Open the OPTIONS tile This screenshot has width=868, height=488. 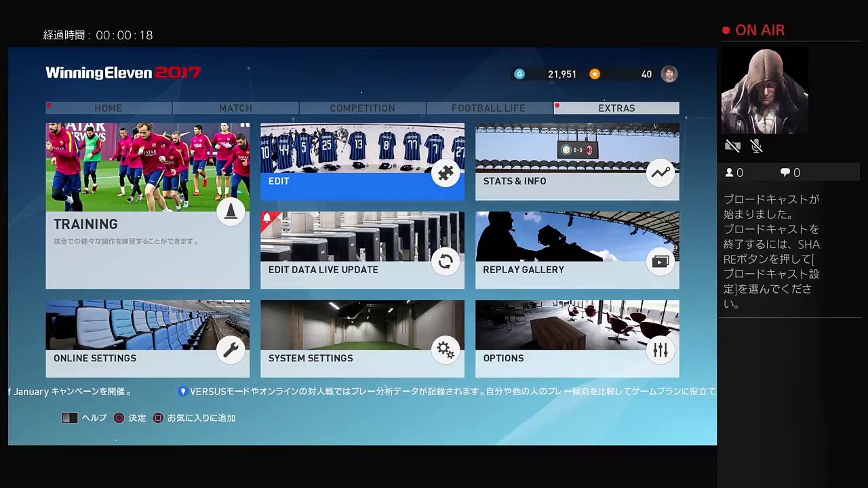point(577,339)
